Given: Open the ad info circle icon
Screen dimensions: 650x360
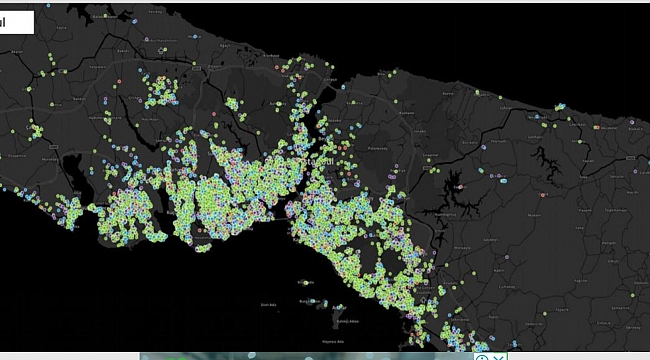Looking at the screenshot, I should 482,357.
